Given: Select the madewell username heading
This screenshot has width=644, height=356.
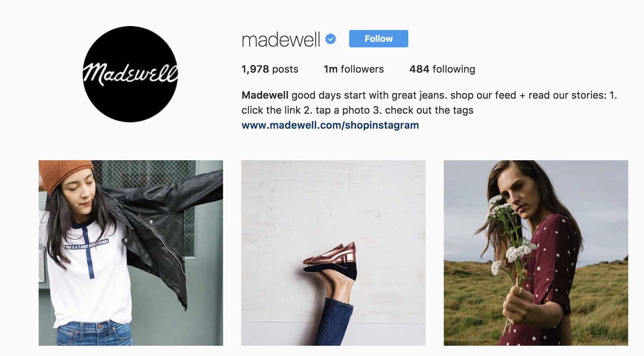Looking at the screenshot, I should tap(281, 39).
